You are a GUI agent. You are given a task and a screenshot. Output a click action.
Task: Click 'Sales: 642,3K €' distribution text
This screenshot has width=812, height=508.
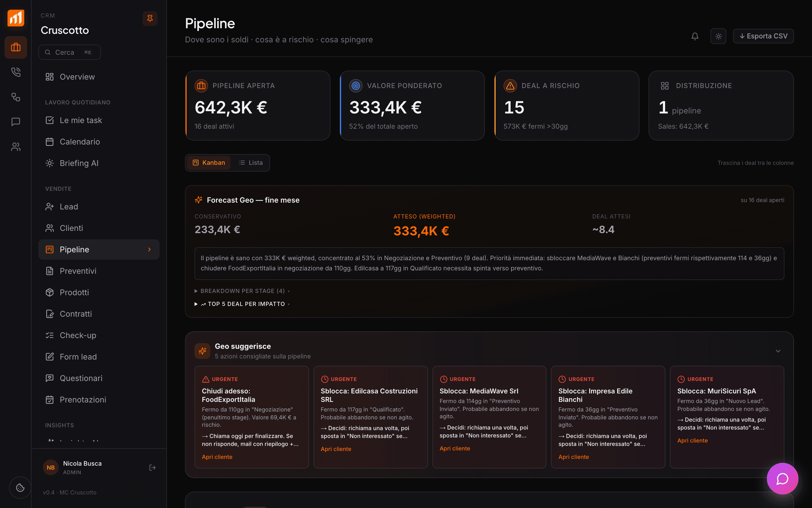coord(683,127)
